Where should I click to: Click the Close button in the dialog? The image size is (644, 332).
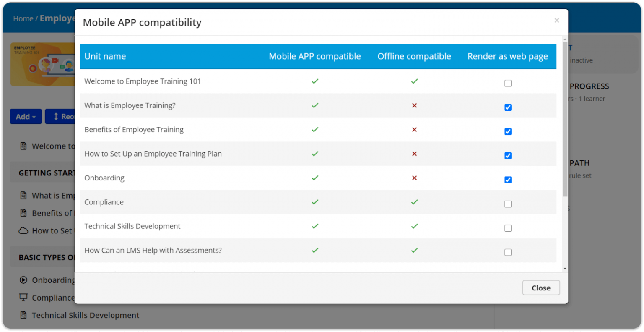(541, 288)
